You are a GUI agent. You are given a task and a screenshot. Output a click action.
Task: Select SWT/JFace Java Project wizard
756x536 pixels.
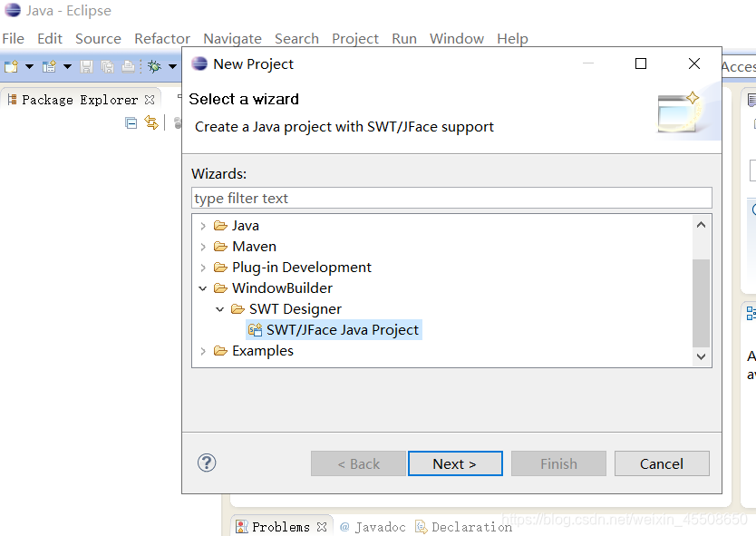(x=334, y=329)
